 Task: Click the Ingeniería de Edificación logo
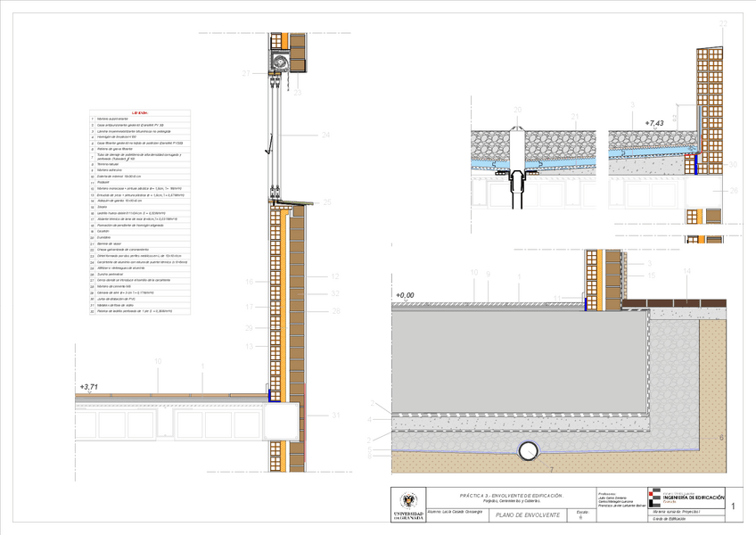click(x=686, y=498)
